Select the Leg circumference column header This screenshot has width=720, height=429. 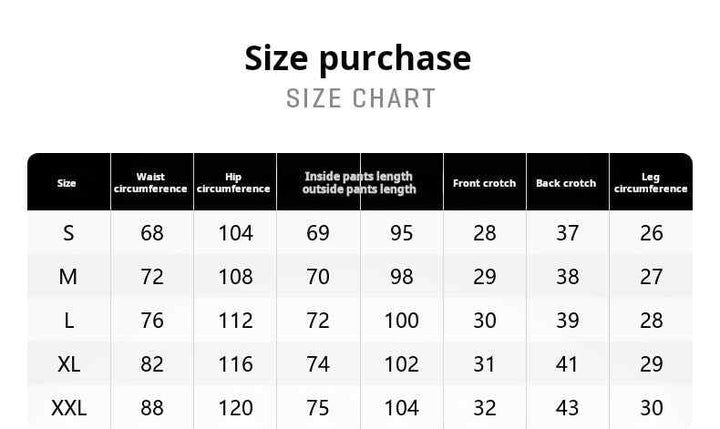651,183
